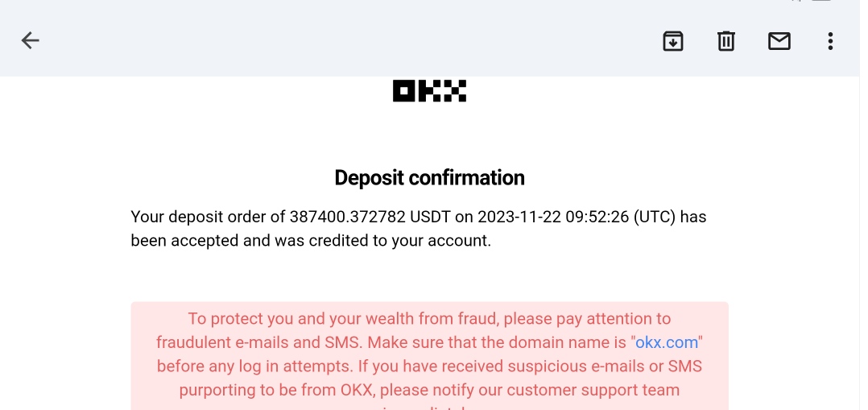The width and height of the screenshot is (868, 410).
Task: Delete the email using the trash icon
Action: [725, 41]
